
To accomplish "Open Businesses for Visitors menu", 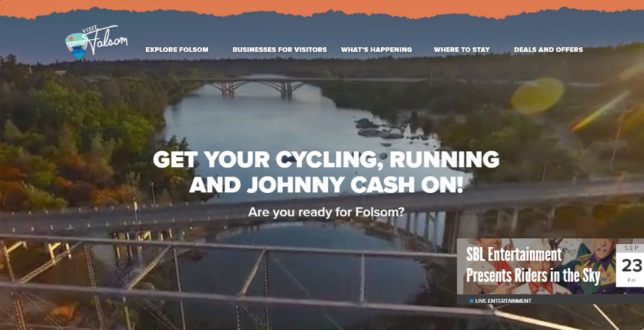I will coord(280,49).
